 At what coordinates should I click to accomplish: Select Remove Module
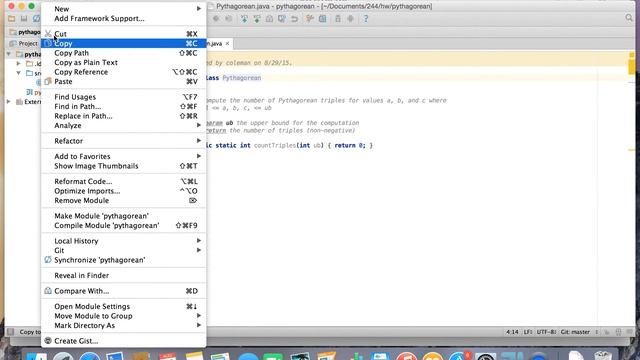[123, 200]
